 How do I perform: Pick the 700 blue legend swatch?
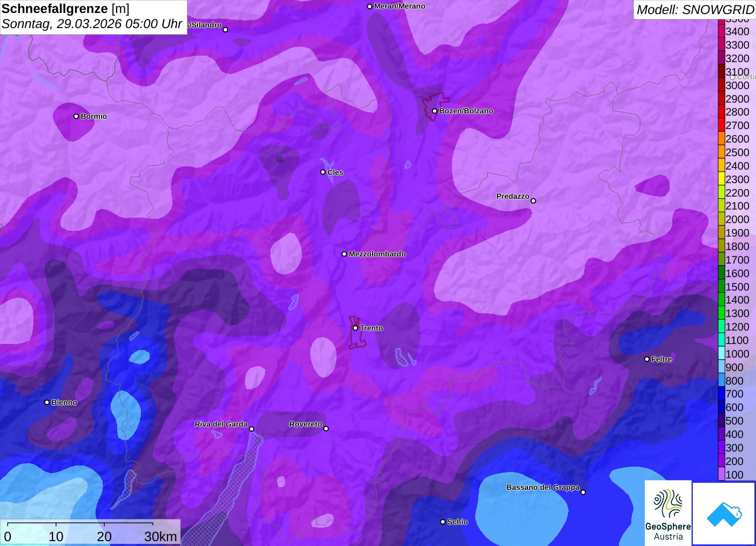[721, 394]
